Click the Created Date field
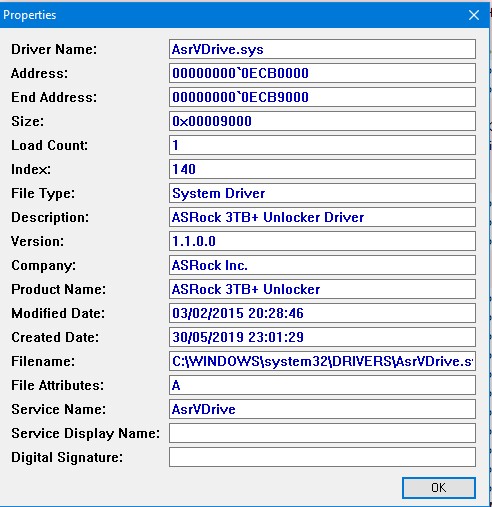Viewport: 492px width, 507px height. [322, 337]
